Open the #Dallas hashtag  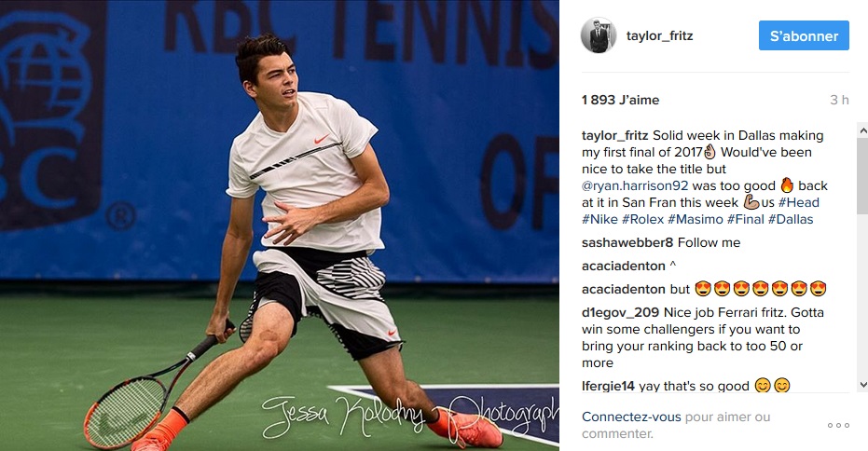tap(791, 219)
